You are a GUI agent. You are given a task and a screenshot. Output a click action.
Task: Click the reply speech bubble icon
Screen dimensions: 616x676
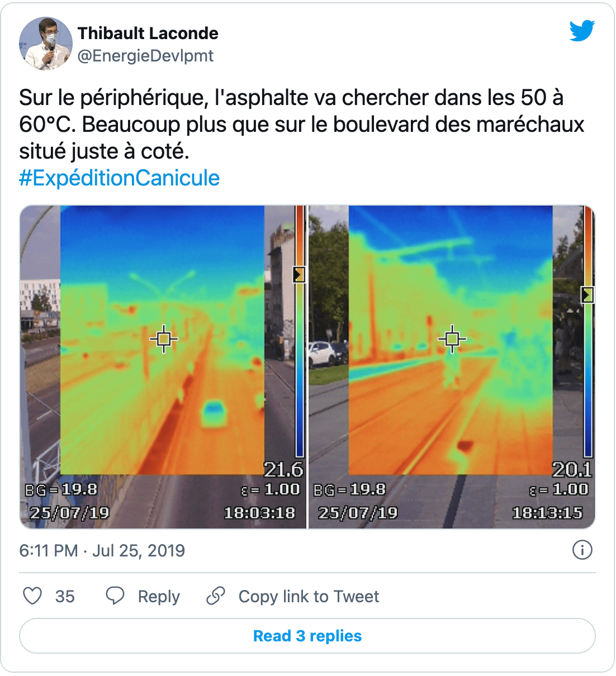[115, 596]
